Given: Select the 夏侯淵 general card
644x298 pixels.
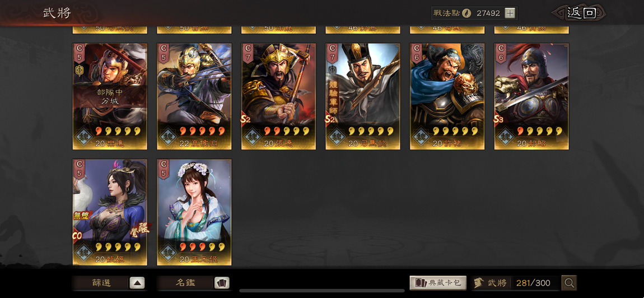Looking at the screenshot, I should tap(194, 96).
